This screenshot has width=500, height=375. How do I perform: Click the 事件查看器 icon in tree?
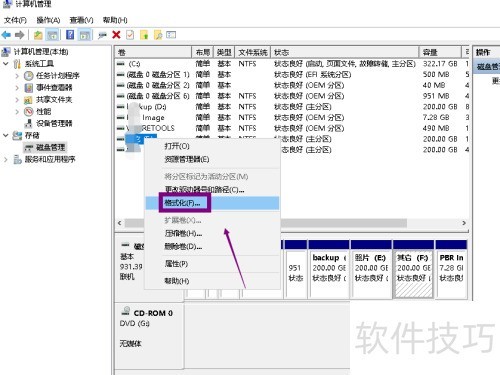[29, 88]
